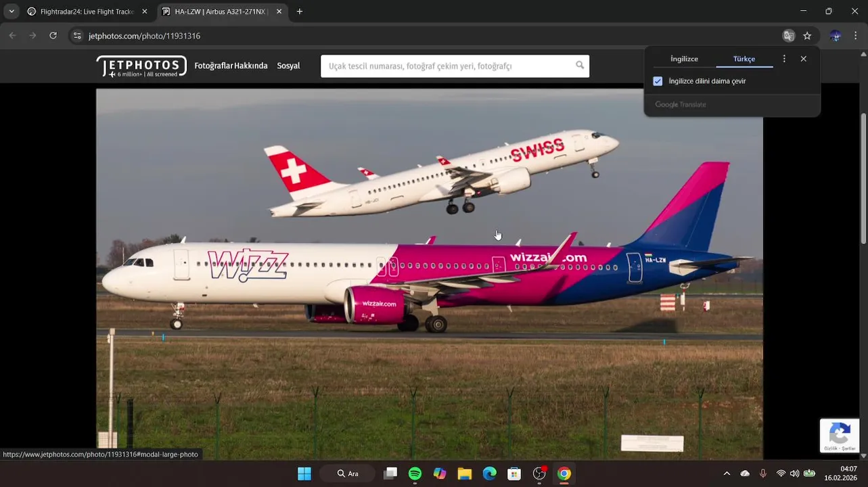Open Microsoft Edge from taskbar
This screenshot has height=487, width=868.
pyautogui.click(x=490, y=473)
